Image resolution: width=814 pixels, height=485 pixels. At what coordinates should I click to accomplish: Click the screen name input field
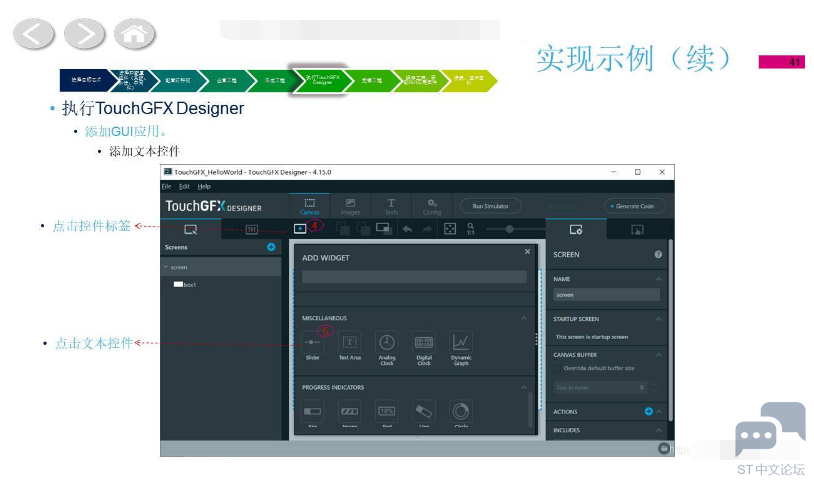606,295
